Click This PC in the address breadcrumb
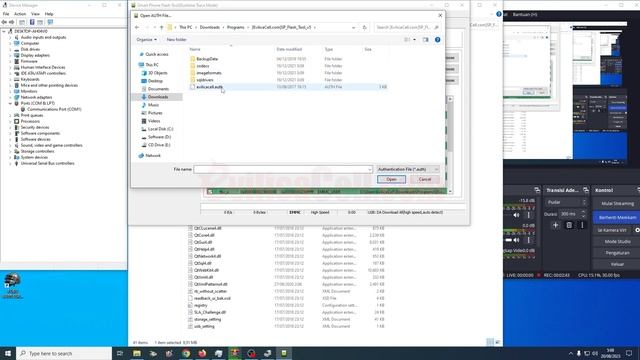This screenshot has height=360, width=640. tap(186, 27)
